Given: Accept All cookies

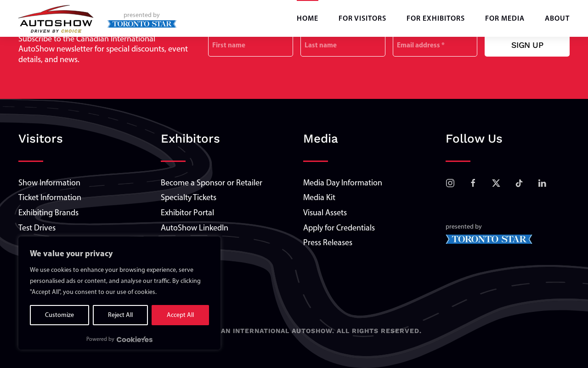Looking at the screenshot, I should point(180,315).
